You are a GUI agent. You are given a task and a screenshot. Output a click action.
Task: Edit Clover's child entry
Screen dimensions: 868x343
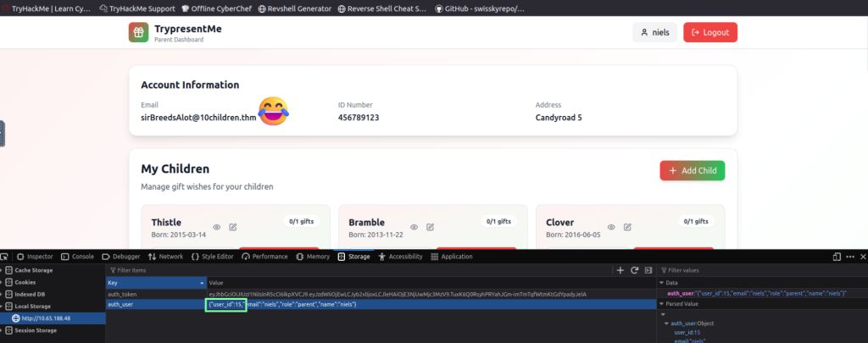tap(628, 227)
